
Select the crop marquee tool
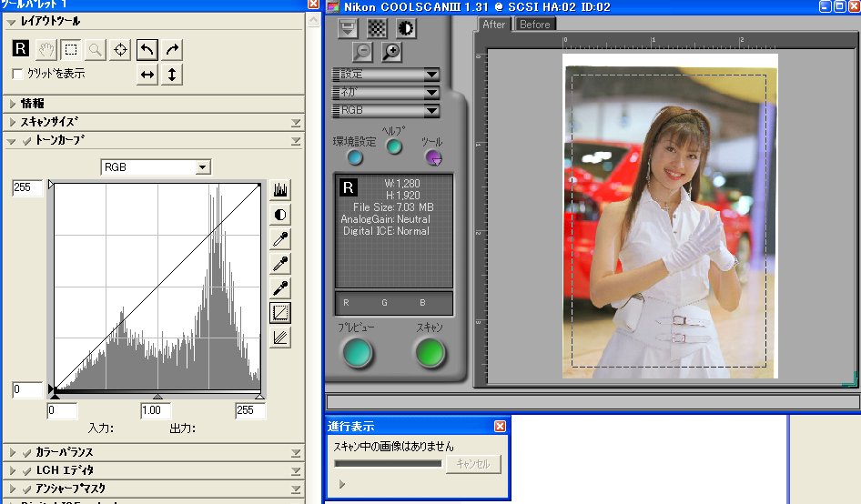pyautogui.click(x=71, y=49)
